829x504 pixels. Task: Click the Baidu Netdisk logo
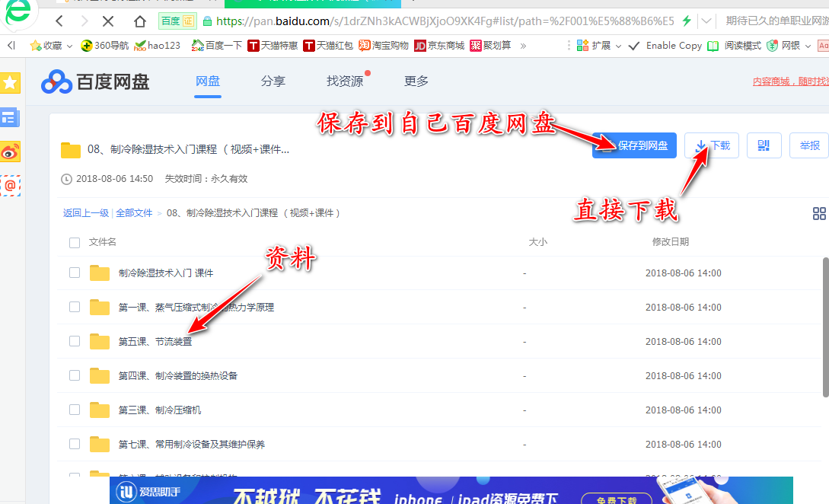pos(95,81)
